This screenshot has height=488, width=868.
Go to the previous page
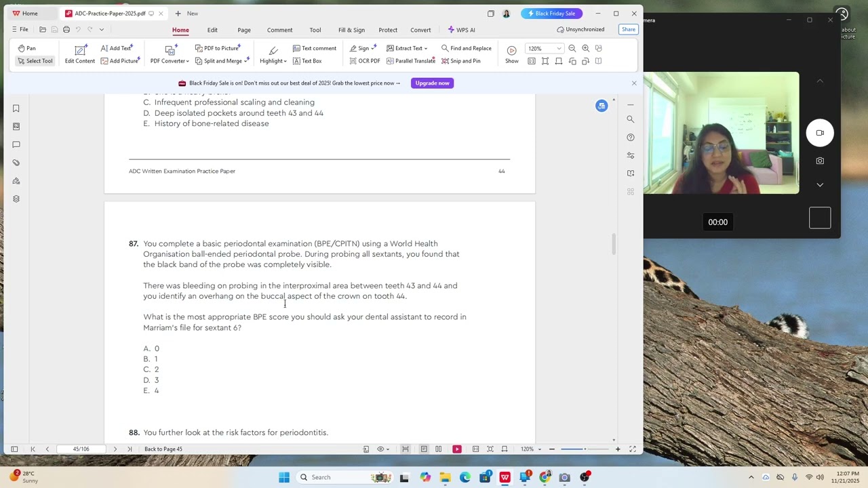pyautogui.click(x=47, y=449)
